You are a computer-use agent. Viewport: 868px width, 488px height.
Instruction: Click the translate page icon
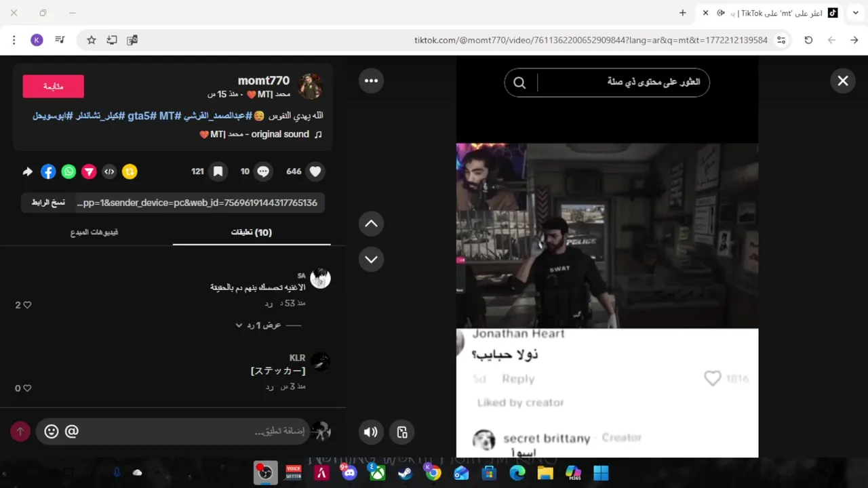[x=132, y=40]
